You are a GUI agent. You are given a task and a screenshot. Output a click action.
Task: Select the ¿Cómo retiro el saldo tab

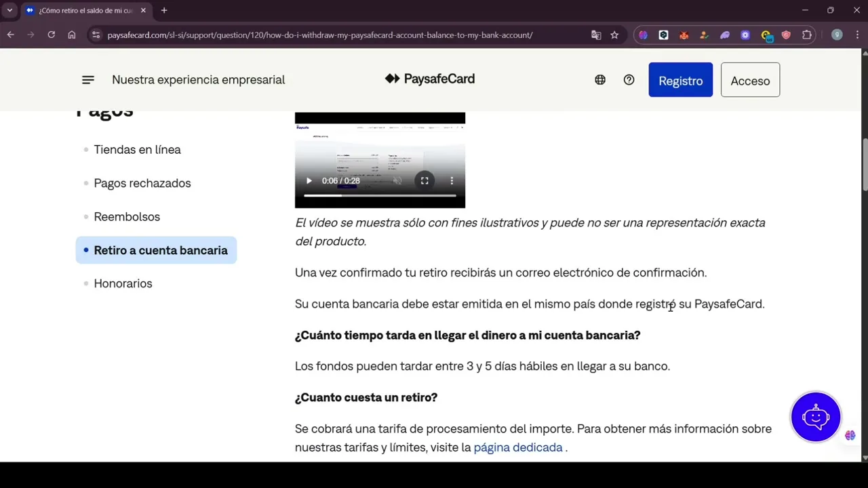pyautogui.click(x=85, y=10)
